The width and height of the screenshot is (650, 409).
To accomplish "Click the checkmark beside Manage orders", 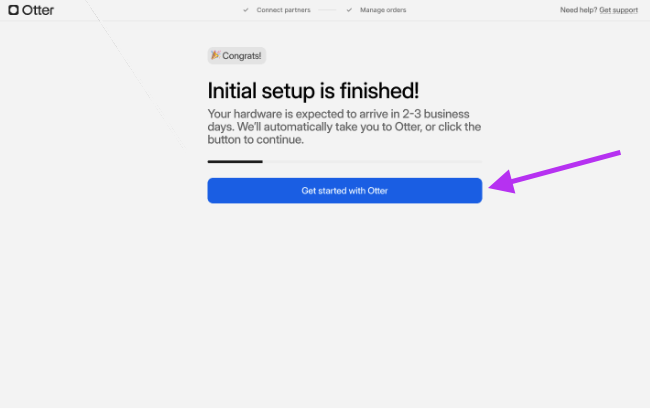I will point(349,10).
